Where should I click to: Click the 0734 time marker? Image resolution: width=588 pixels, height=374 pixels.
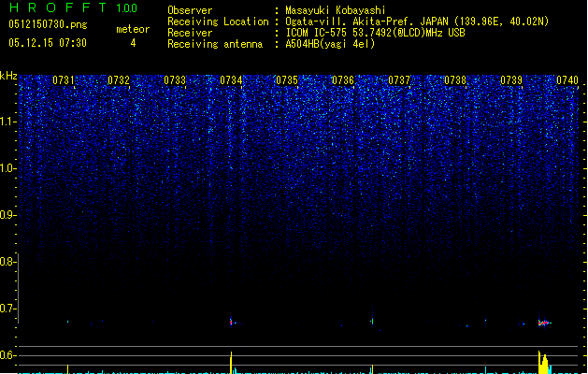(231, 80)
